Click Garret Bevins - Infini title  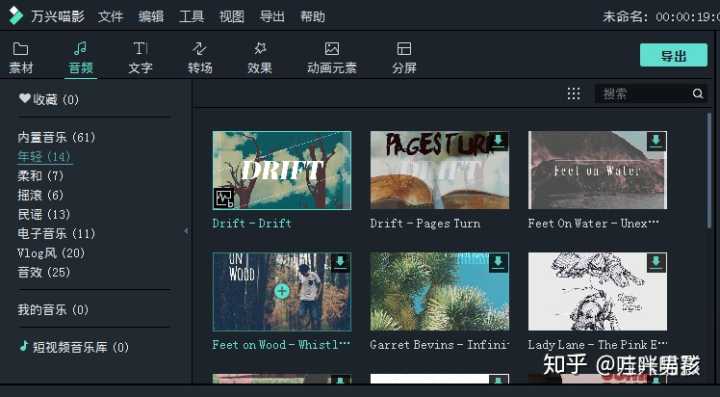pyautogui.click(x=439, y=345)
